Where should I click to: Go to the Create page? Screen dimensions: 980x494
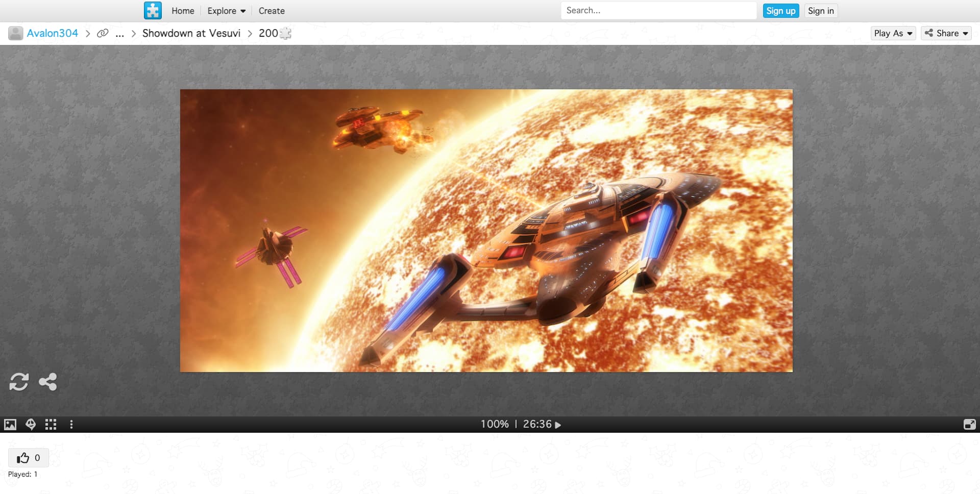click(272, 11)
